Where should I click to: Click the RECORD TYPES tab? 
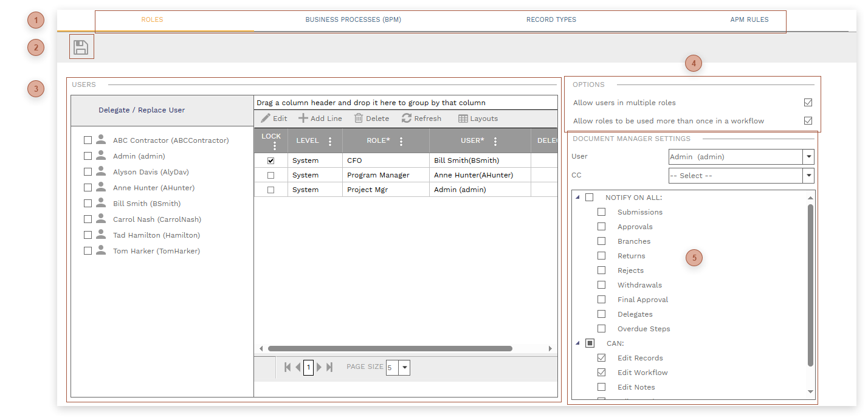pyautogui.click(x=551, y=19)
